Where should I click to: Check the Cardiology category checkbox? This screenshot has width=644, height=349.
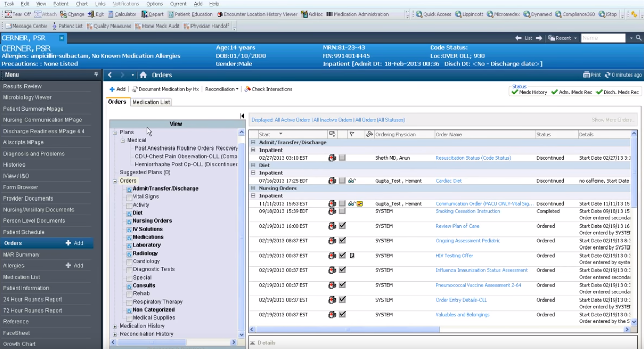(x=129, y=262)
